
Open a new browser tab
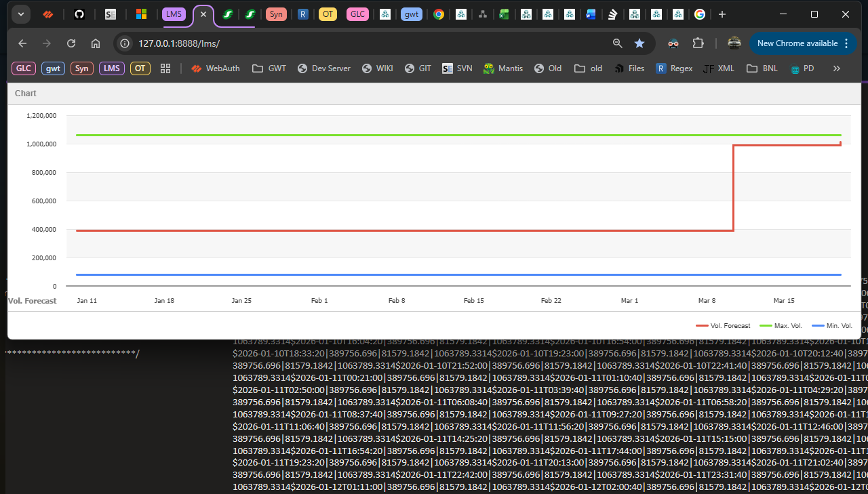(x=722, y=14)
